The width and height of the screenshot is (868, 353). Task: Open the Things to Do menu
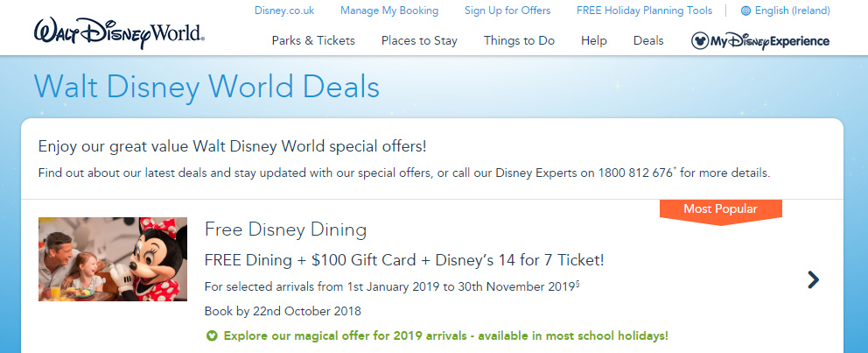pyautogui.click(x=519, y=40)
